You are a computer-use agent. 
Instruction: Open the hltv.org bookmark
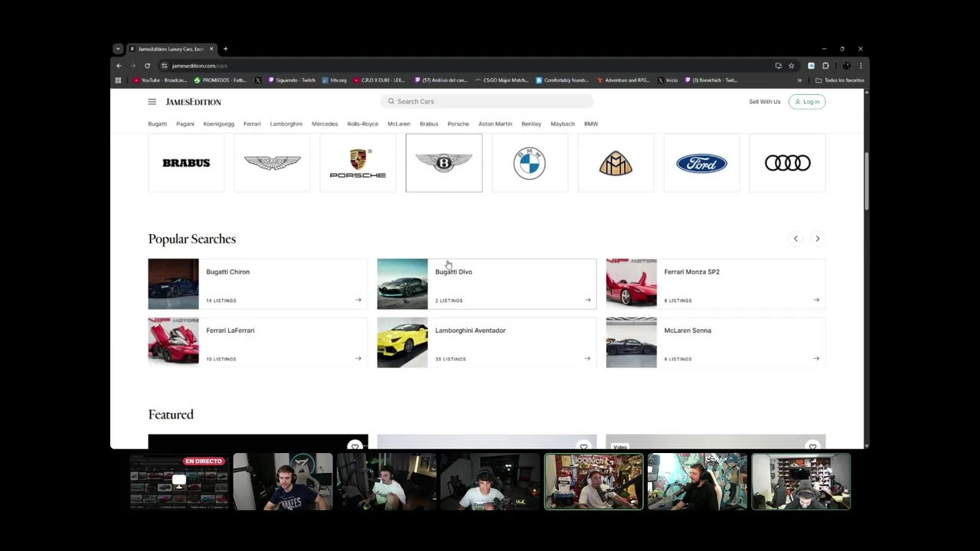coord(335,80)
